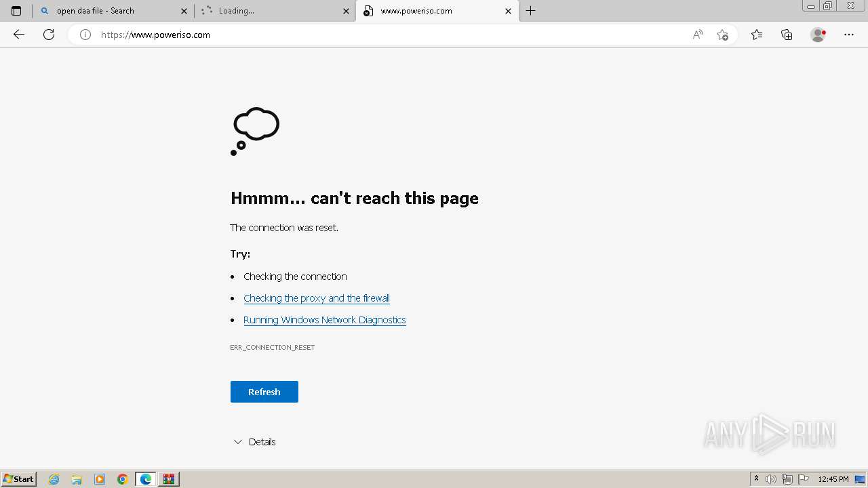
Task: Open tab actions menu icon
Action: click(16, 11)
